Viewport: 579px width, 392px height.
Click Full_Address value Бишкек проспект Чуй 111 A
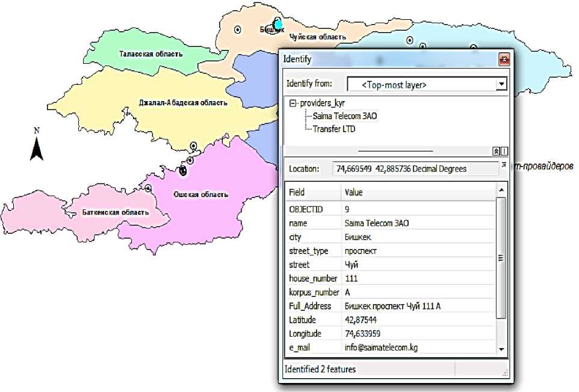click(392, 306)
